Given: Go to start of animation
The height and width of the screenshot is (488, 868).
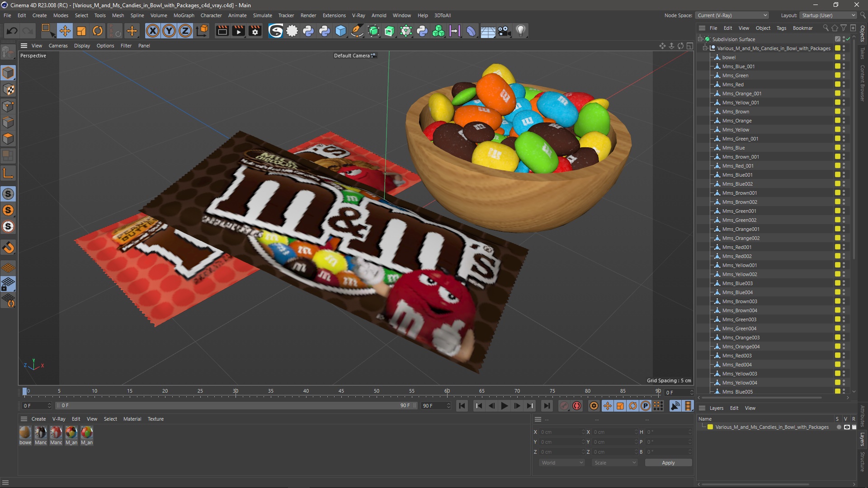Looking at the screenshot, I should (462, 406).
